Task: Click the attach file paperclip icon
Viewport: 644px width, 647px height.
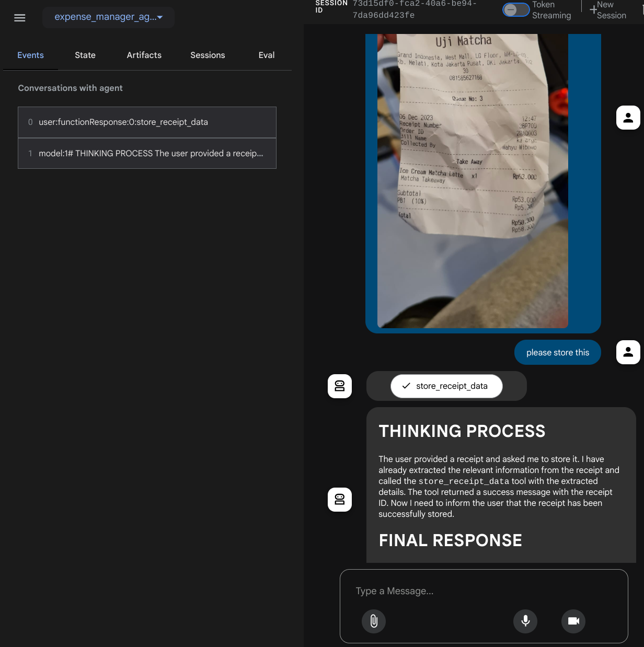Action: pyautogui.click(x=374, y=621)
